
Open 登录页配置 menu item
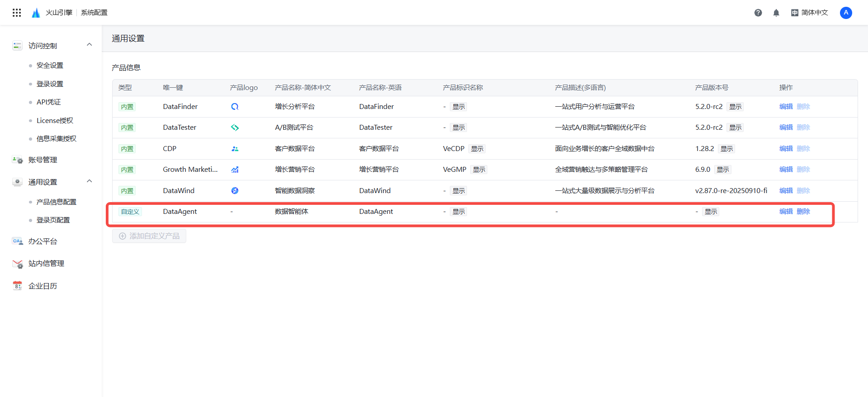[x=53, y=220]
